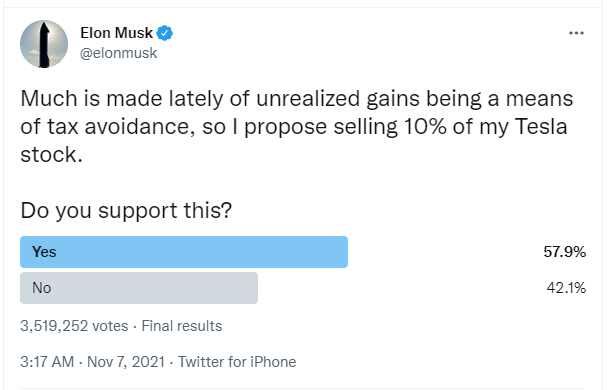Select the Yes poll result bar

point(184,252)
